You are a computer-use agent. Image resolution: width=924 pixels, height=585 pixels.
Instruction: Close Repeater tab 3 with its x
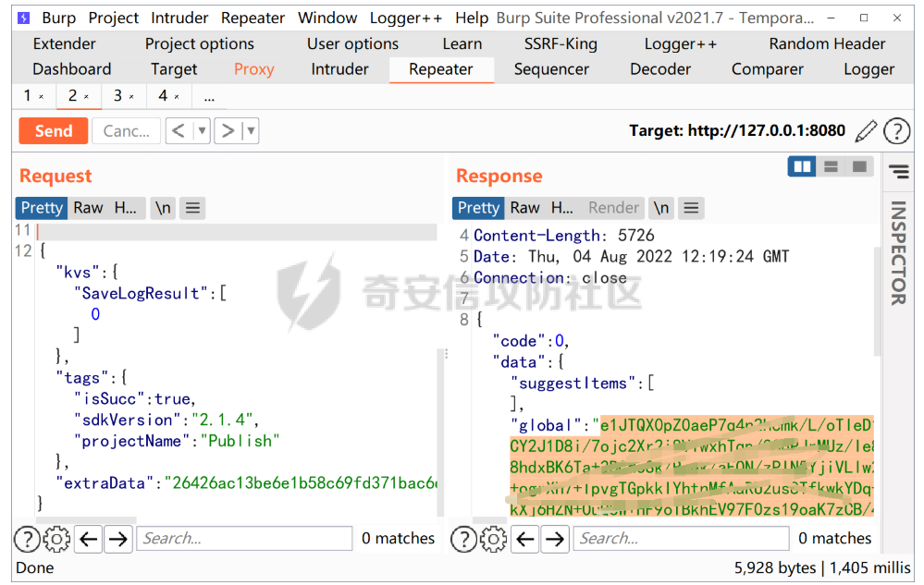(x=131, y=96)
